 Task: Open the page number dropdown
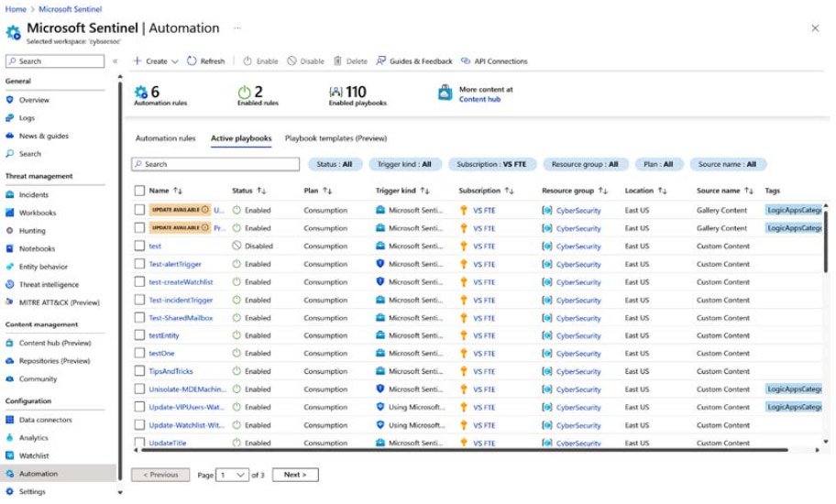coord(233,475)
